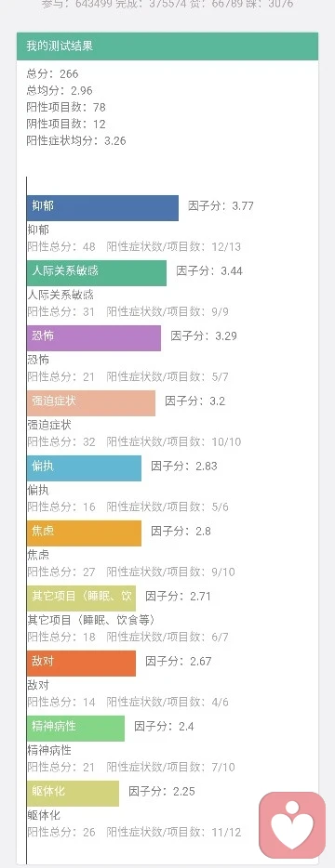Click the 阴性项目数：12 line
This screenshot has width=335, height=868.
66,124
